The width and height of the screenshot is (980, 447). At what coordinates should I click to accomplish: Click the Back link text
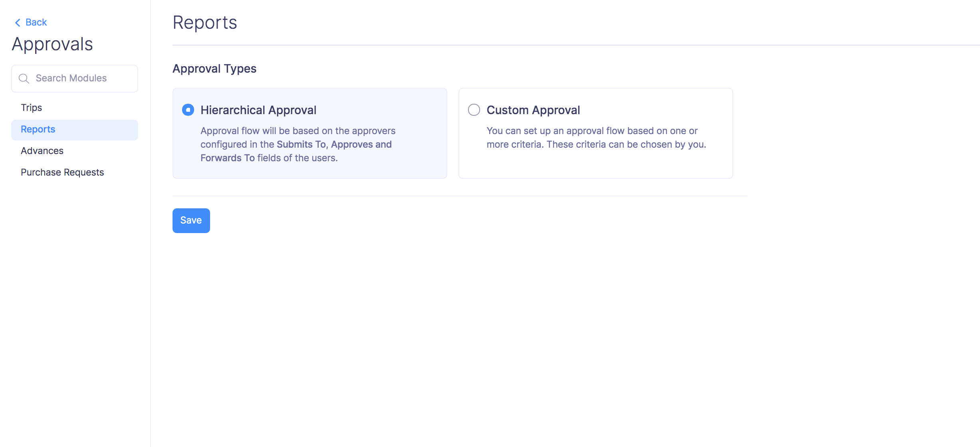pos(36,22)
